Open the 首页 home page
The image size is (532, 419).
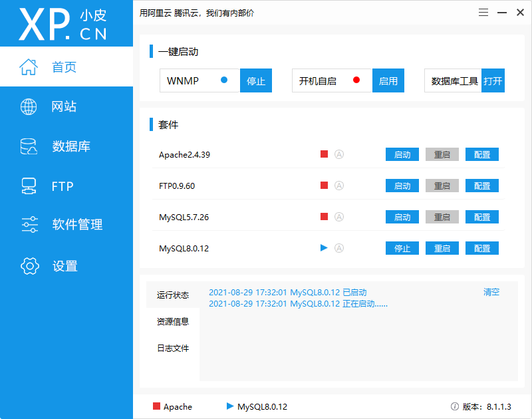(x=66, y=67)
